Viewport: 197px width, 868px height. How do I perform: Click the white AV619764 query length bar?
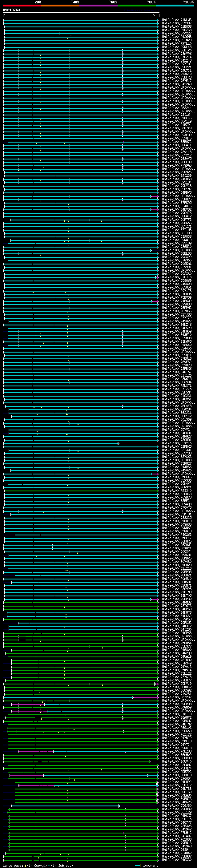[81, 13]
